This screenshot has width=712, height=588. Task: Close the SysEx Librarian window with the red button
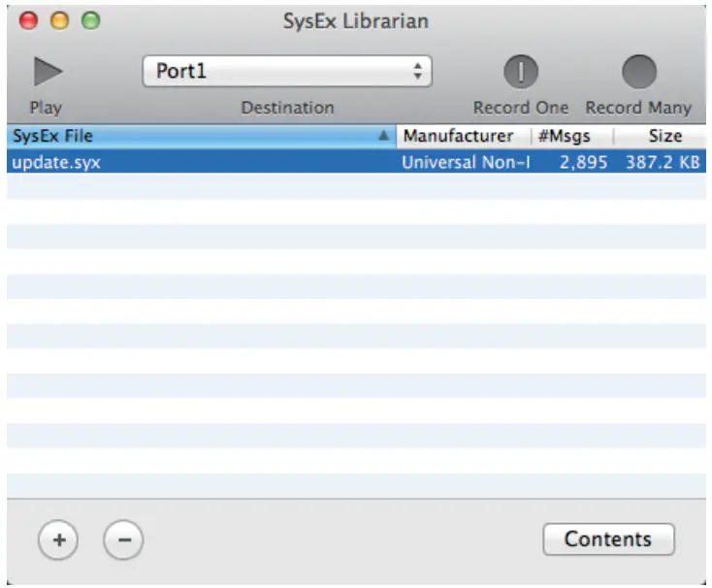pyautogui.click(x=28, y=21)
